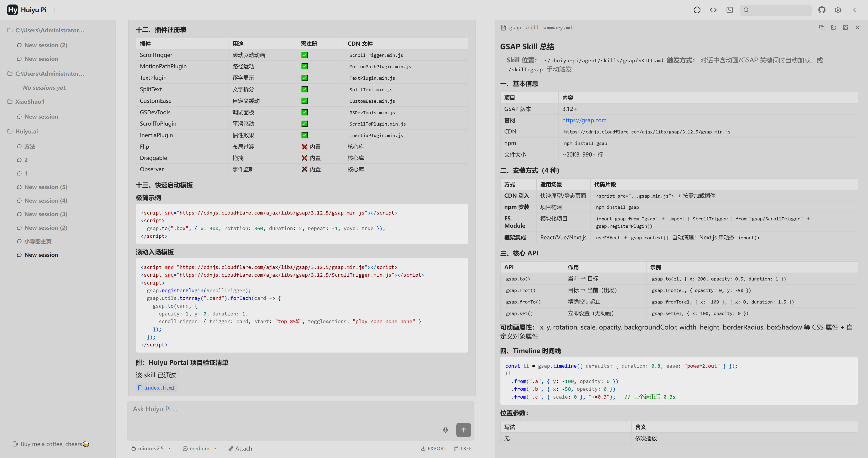This screenshot has height=458, width=868.
Task: Open the 方法 session
Action: (26, 147)
